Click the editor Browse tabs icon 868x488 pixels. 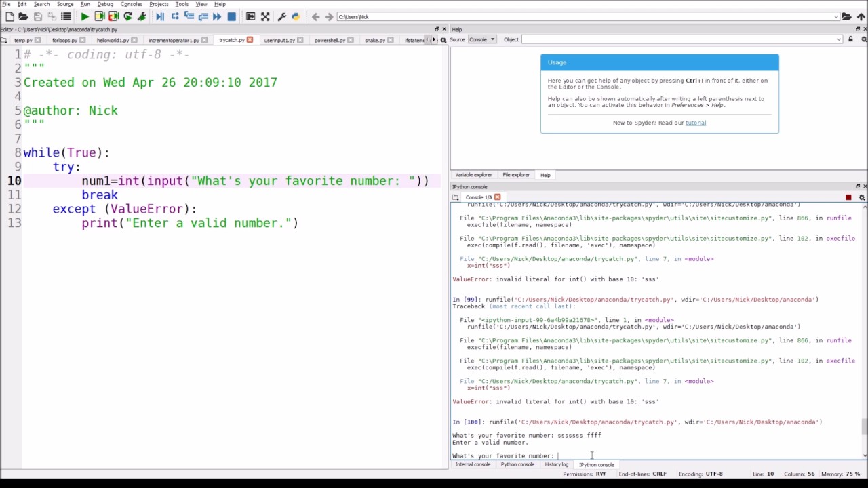click(4, 40)
